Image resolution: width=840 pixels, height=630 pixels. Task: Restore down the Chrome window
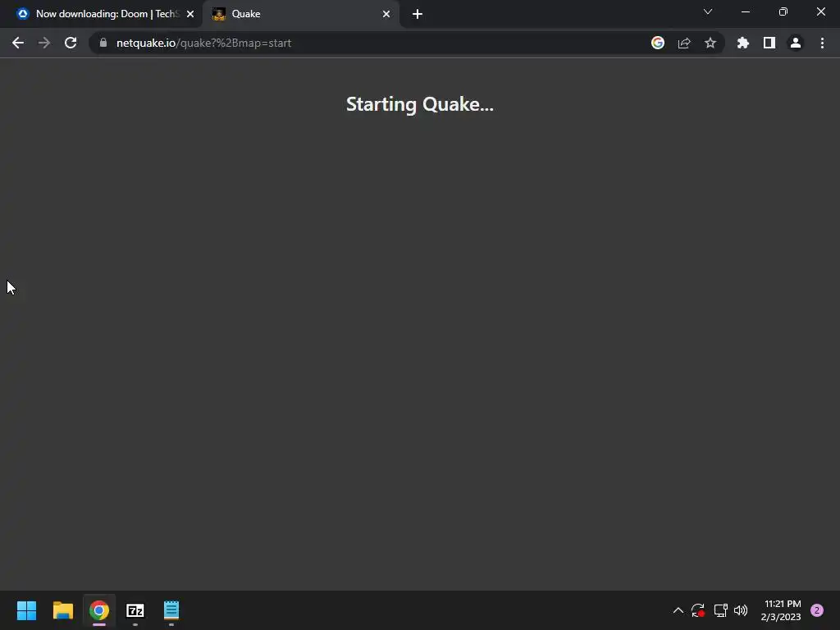point(783,11)
